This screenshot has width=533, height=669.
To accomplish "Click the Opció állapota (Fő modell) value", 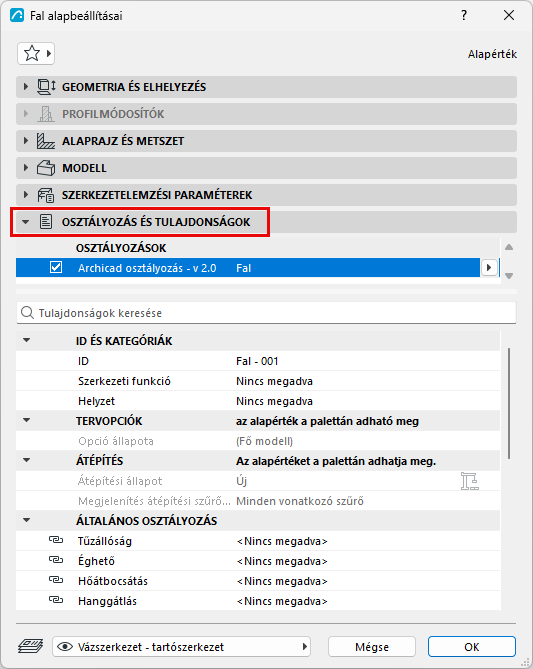I will point(264,441).
